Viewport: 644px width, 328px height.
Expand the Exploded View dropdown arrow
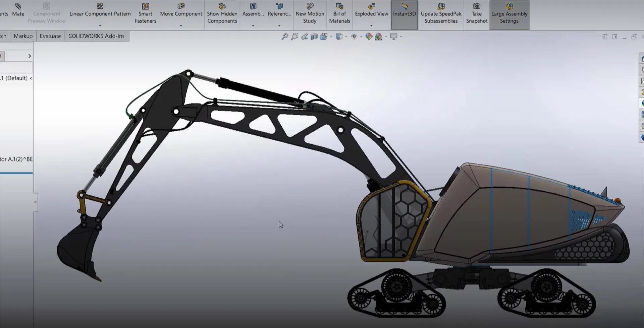point(371,26)
